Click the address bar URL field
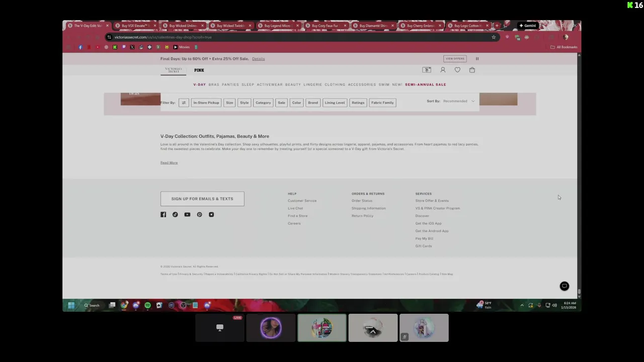 pyautogui.click(x=302, y=37)
